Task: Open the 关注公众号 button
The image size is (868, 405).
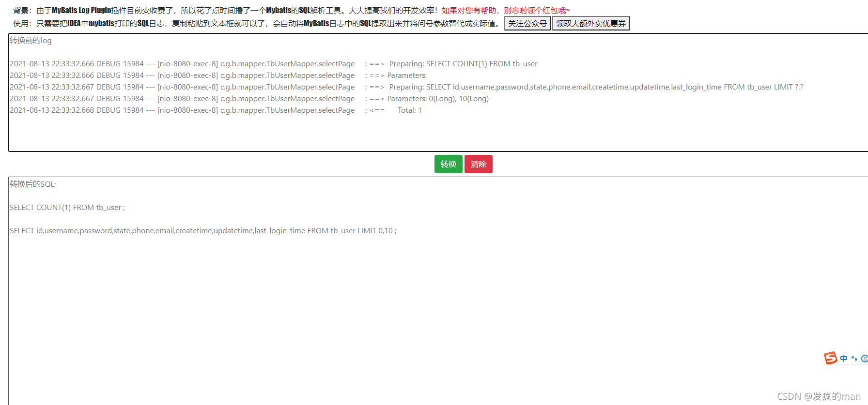Action: pyautogui.click(x=527, y=23)
